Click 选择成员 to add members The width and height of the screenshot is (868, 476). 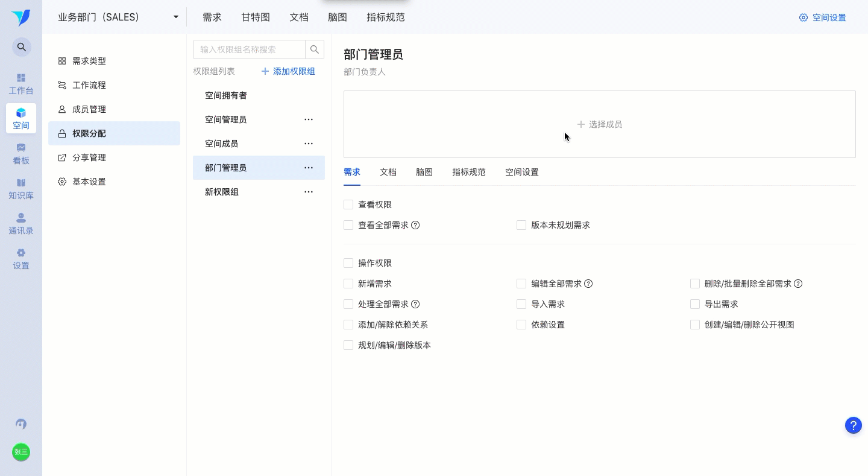pyautogui.click(x=599, y=124)
